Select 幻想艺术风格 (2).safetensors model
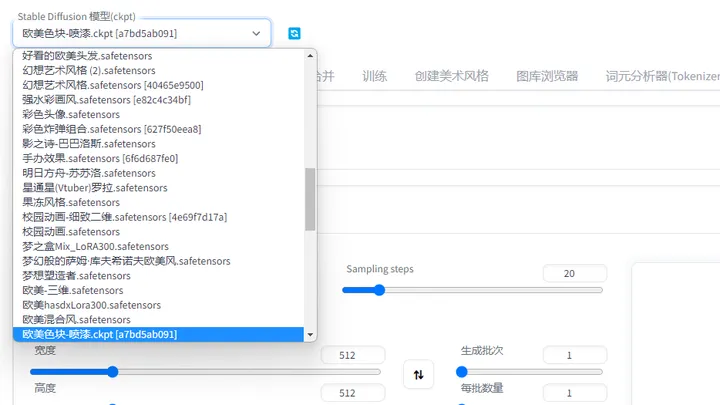The image size is (720, 405). pos(158,71)
